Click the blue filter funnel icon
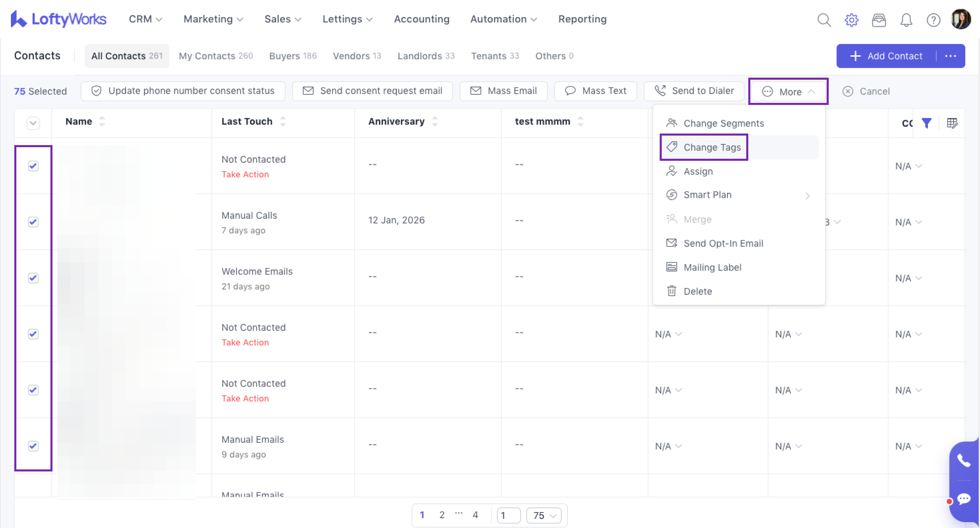The height and width of the screenshot is (528, 980). point(927,123)
